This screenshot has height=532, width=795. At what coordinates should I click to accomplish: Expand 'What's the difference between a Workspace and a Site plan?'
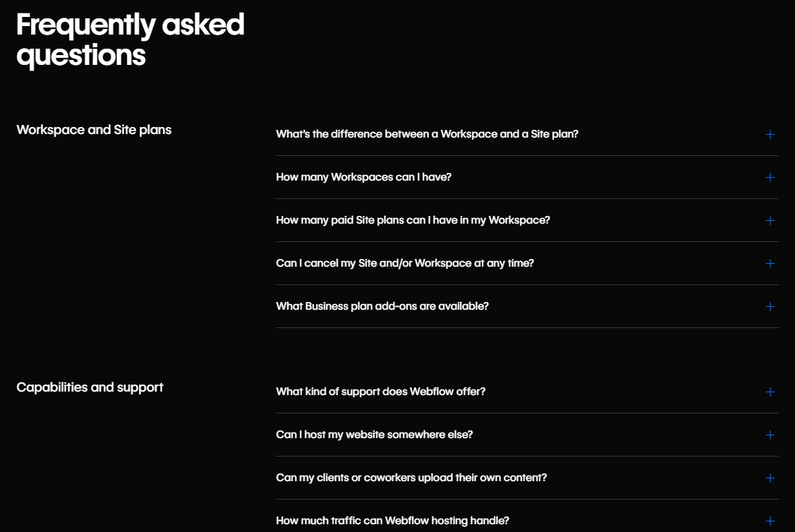click(x=427, y=134)
